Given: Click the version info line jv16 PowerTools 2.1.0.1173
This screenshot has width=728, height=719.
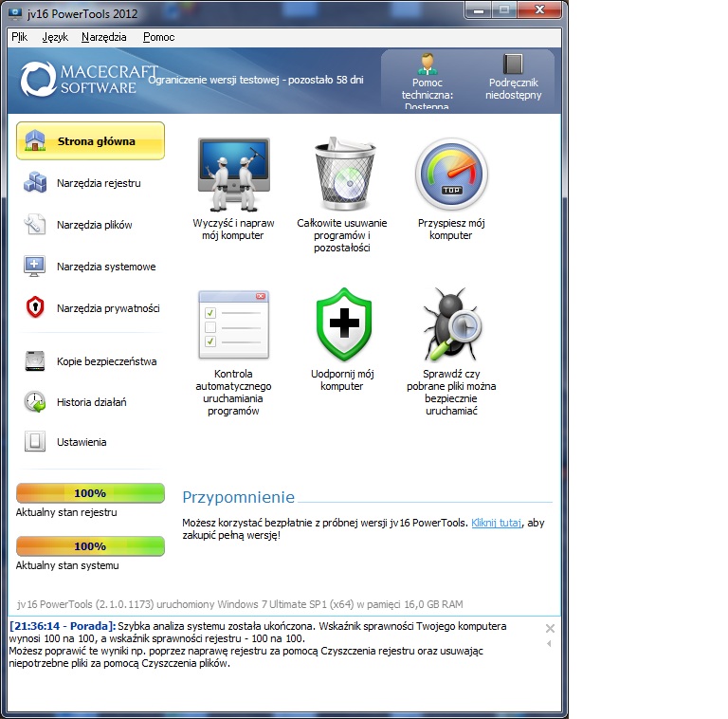Looking at the screenshot, I should (x=240, y=604).
